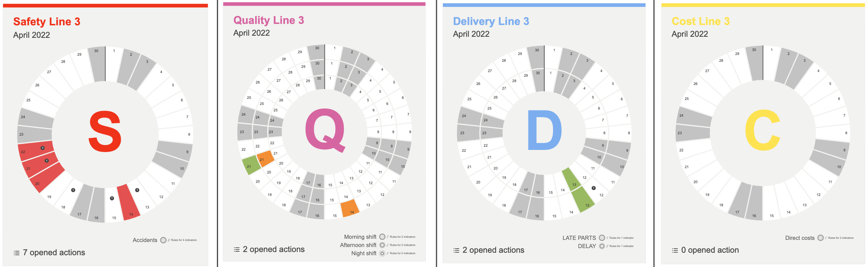Click the Accidents ring indicator icon
The height and width of the screenshot is (267, 868).
point(163,240)
